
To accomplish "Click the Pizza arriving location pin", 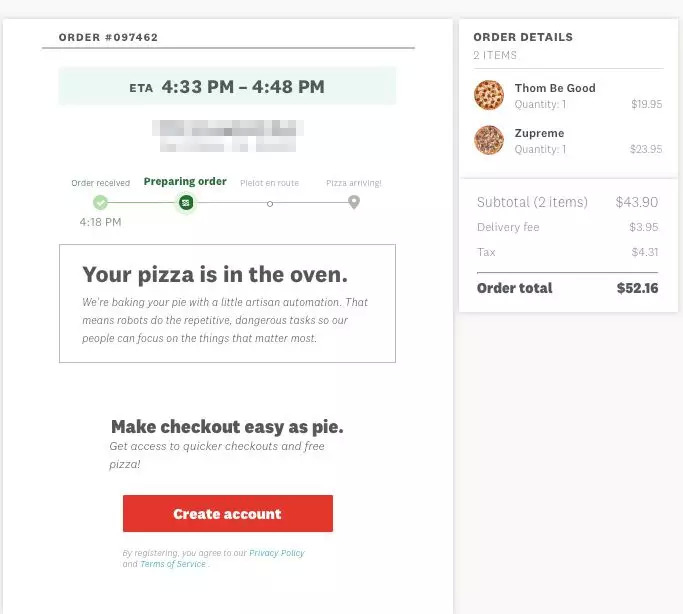I will (x=354, y=202).
